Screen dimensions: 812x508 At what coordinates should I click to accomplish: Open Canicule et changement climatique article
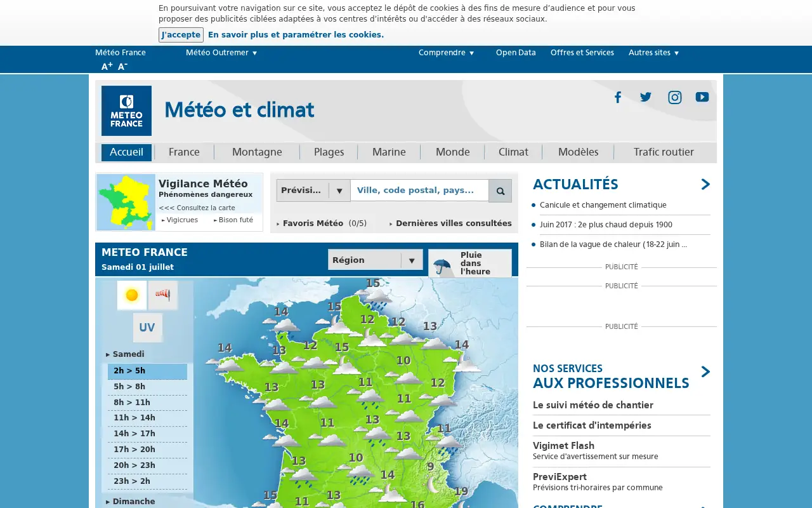(603, 205)
